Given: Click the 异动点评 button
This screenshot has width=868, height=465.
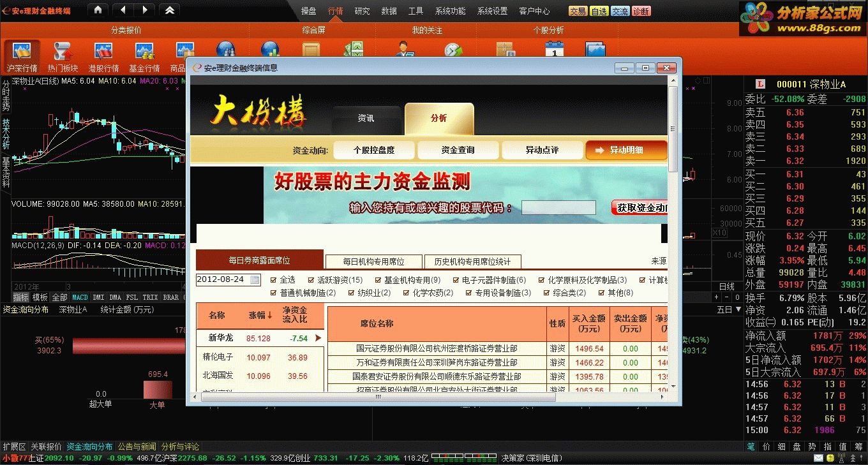Looking at the screenshot, I should point(542,150).
